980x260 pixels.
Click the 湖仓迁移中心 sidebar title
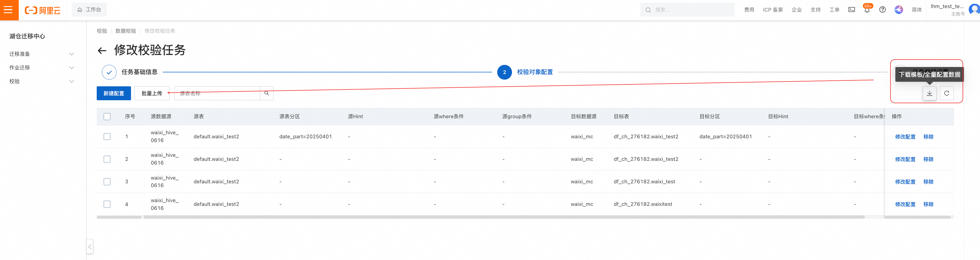coord(27,36)
